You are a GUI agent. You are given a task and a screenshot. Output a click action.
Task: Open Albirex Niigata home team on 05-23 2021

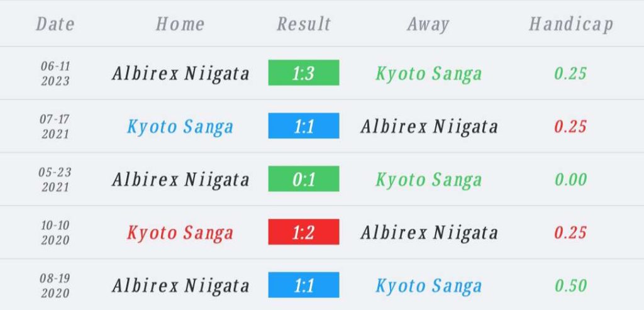[x=180, y=180]
